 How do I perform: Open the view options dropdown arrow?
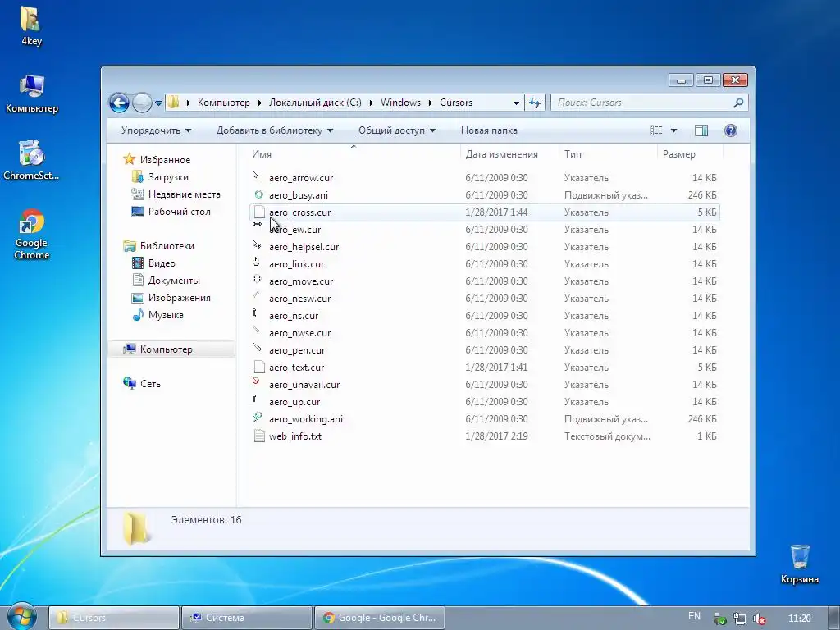[674, 130]
